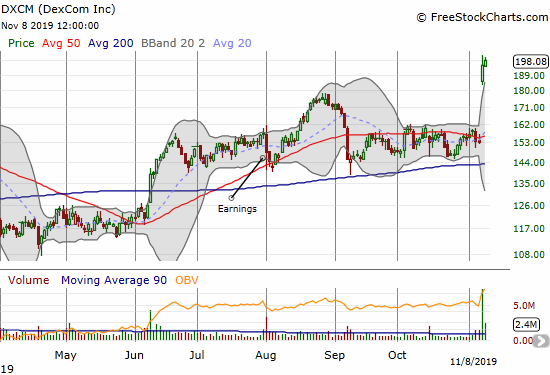This screenshot has width=550, height=375.
Task: Click the gray right-arrow scroll button
Action: pos(542,341)
